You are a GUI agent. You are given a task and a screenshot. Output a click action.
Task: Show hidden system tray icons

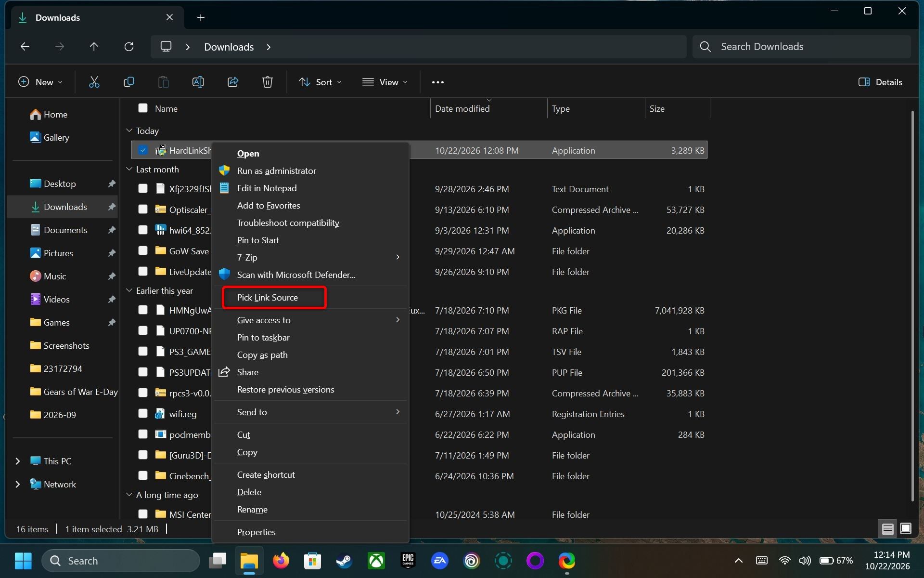(738, 561)
